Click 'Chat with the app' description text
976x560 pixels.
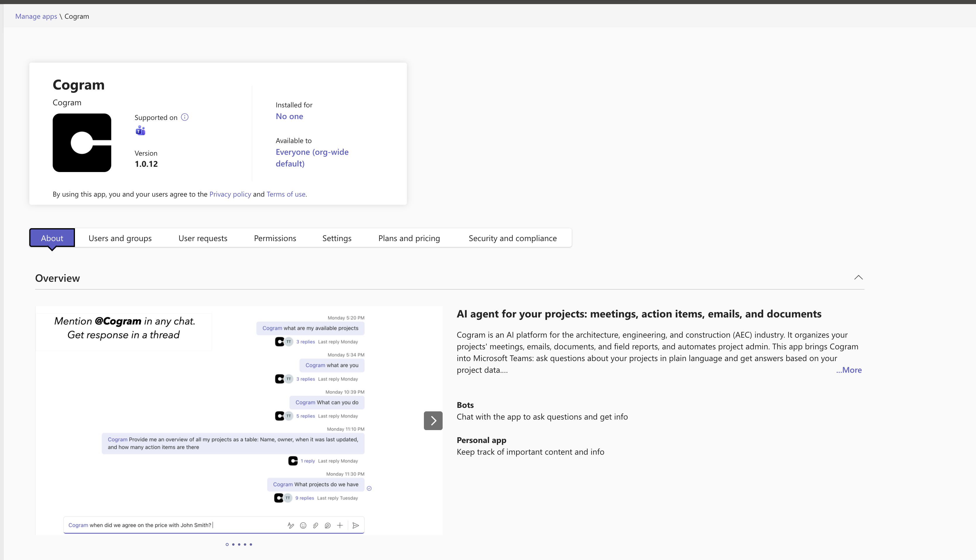[x=542, y=417]
